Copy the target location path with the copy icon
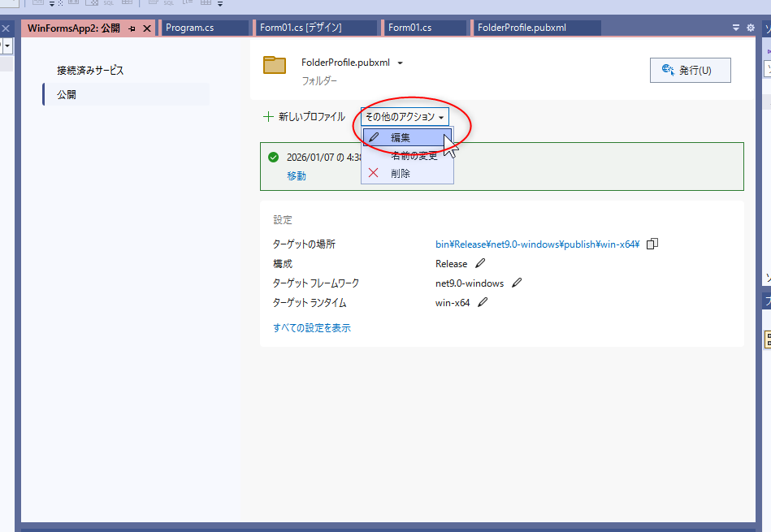Screen dimensions: 771x532 click(x=652, y=244)
